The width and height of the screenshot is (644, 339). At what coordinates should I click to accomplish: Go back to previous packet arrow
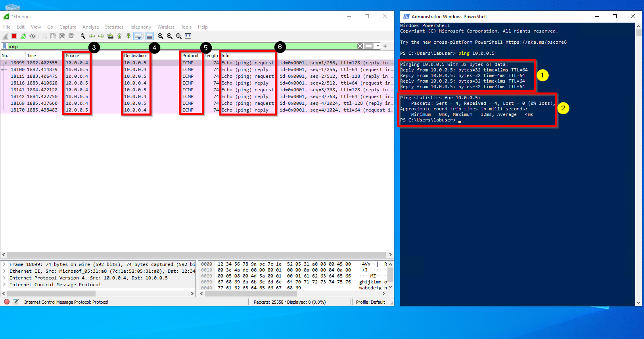pyautogui.click(x=92, y=36)
